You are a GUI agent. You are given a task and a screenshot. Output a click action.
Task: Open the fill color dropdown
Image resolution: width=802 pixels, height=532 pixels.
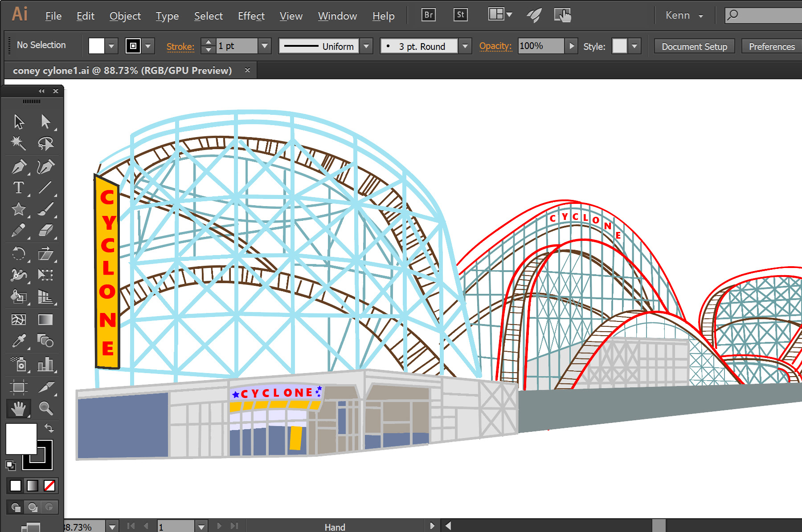[111, 46]
